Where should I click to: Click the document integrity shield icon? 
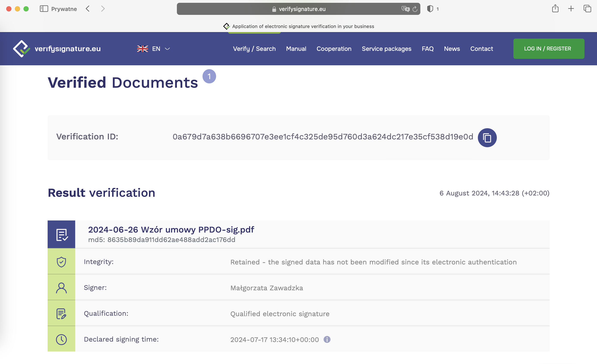point(61,262)
